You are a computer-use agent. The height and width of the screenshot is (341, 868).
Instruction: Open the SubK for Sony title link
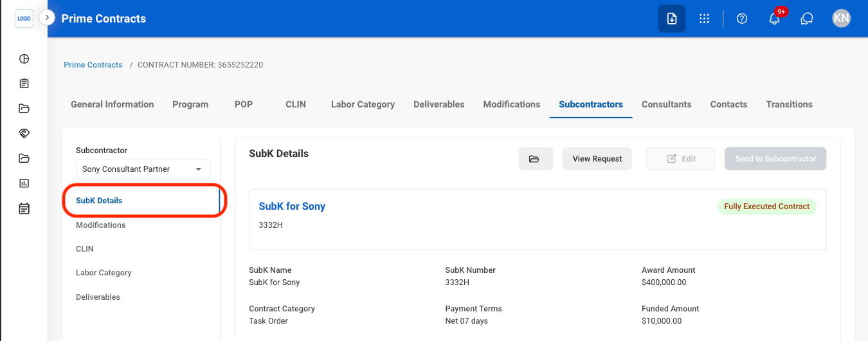(292, 207)
